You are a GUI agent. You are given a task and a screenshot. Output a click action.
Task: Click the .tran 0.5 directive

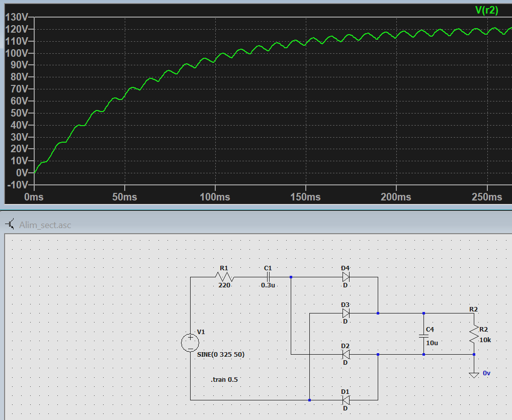click(x=224, y=380)
